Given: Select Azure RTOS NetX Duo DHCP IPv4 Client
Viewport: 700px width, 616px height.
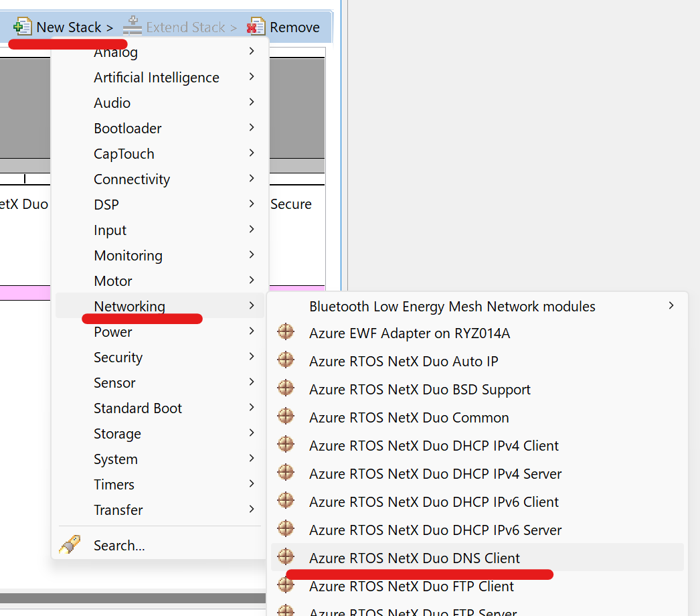Looking at the screenshot, I should pyautogui.click(x=477, y=445).
